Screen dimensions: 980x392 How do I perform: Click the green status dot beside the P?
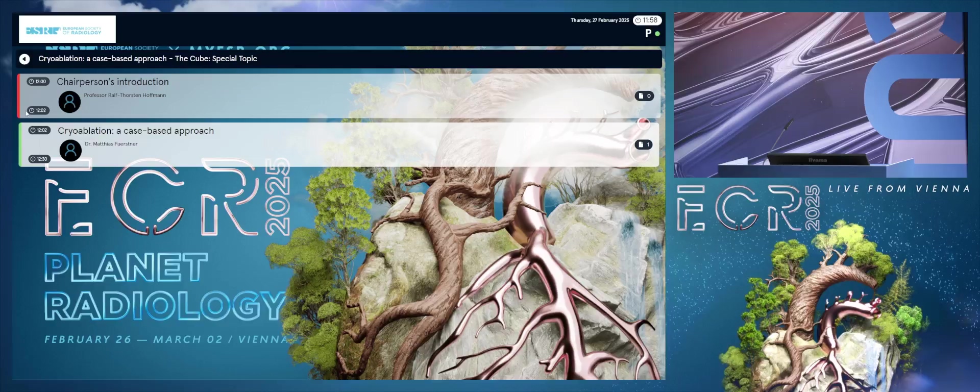(x=657, y=34)
